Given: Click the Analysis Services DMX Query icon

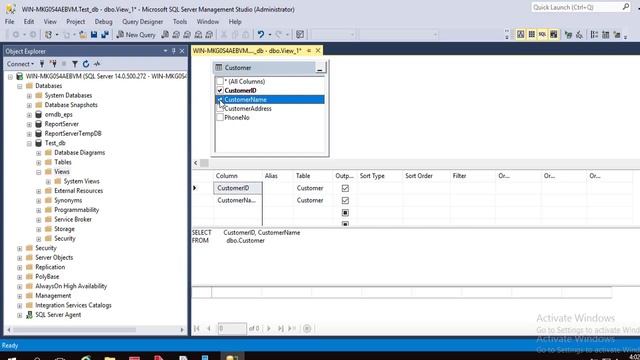Looking at the screenshot, I should pos(187,35).
